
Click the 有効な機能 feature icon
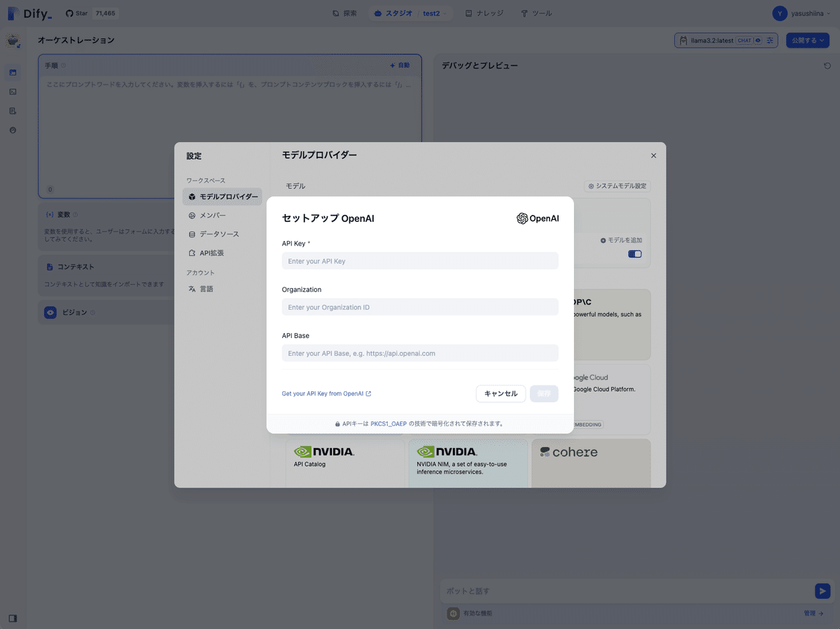453,614
